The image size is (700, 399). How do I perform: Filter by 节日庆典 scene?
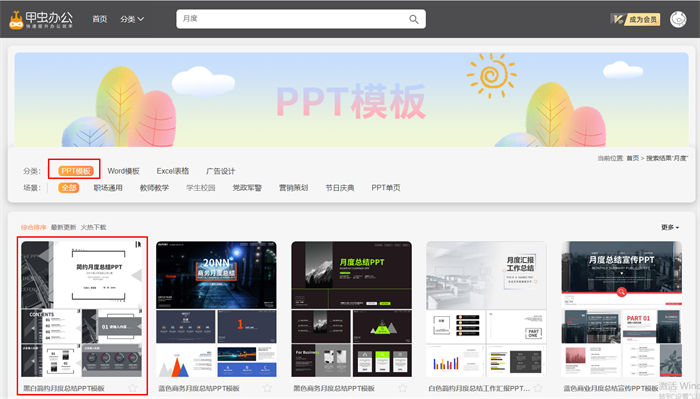pyautogui.click(x=340, y=187)
